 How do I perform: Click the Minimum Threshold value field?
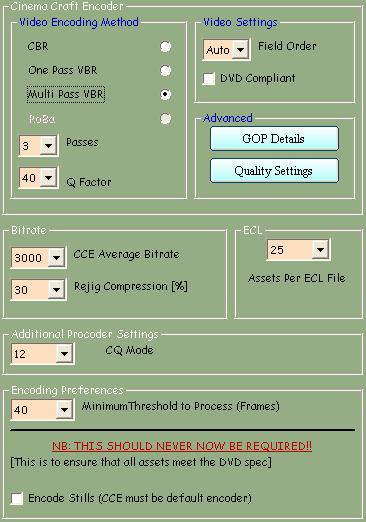point(34,410)
